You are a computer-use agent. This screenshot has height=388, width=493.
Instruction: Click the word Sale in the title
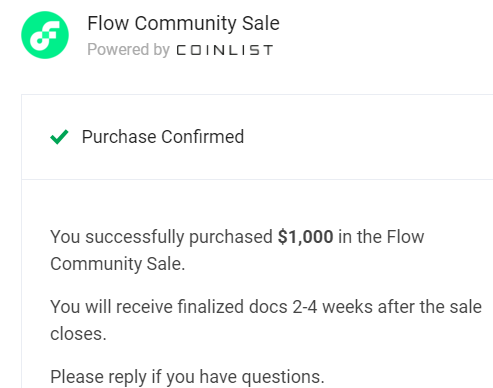coord(261,23)
